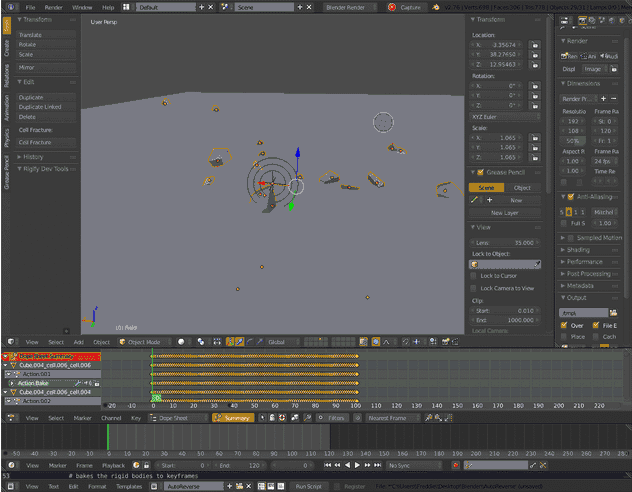Viewport: 632px width, 492px height.
Task: Open the Scene properties tab icon
Action: 602,21
